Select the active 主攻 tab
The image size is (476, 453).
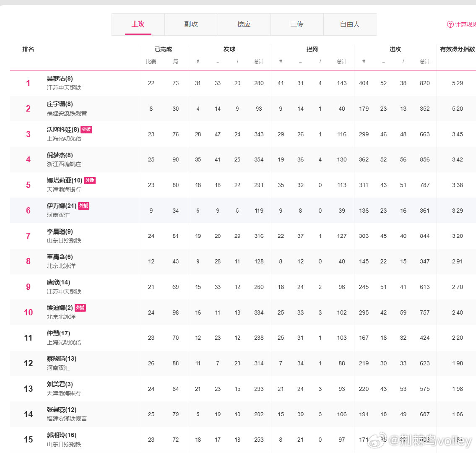(x=138, y=24)
